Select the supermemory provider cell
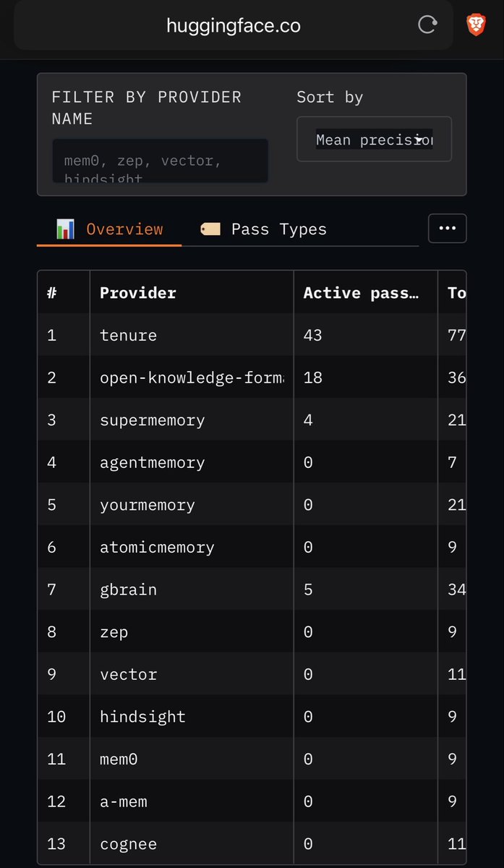The height and width of the screenshot is (868, 504). click(x=192, y=420)
